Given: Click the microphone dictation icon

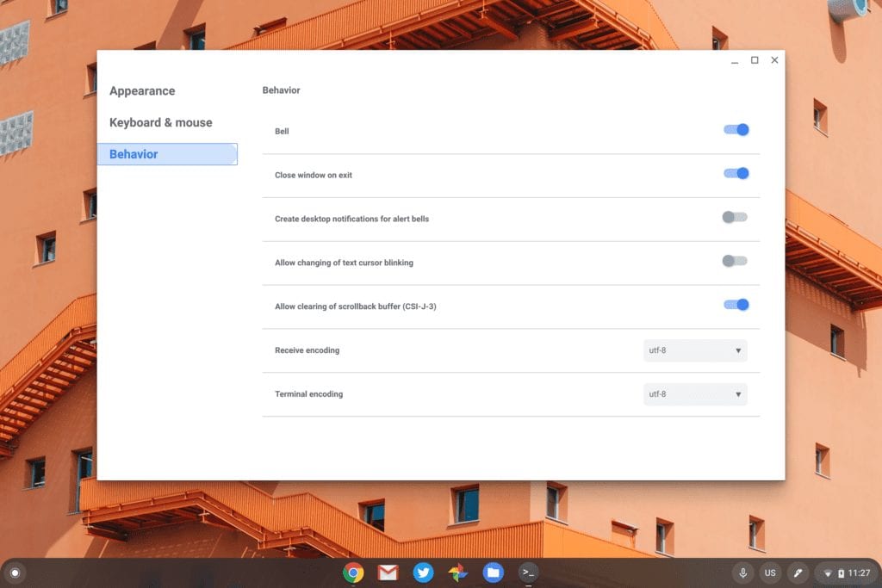Looking at the screenshot, I should pos(743,573).
